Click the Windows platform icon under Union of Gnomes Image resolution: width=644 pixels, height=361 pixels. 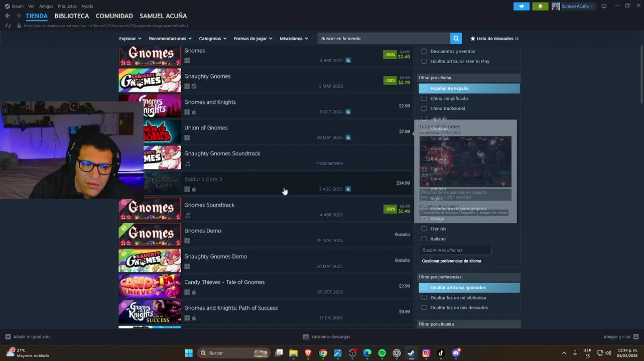187,138
